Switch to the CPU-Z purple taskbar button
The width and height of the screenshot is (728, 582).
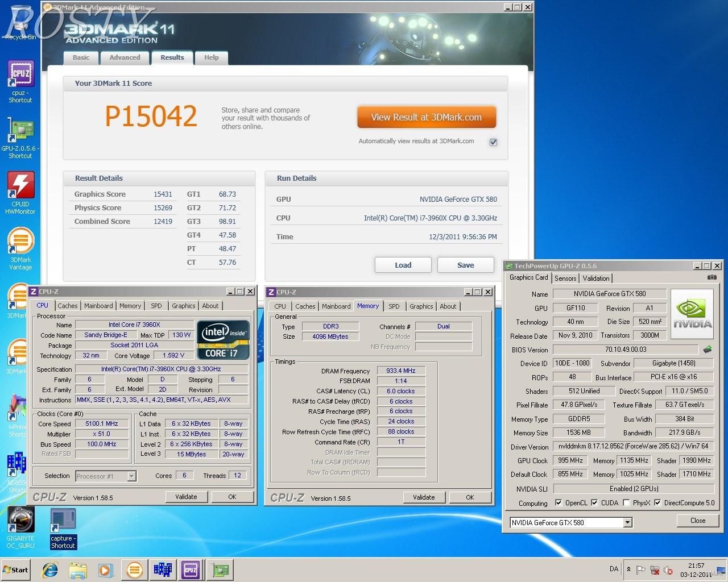point(190,569)
